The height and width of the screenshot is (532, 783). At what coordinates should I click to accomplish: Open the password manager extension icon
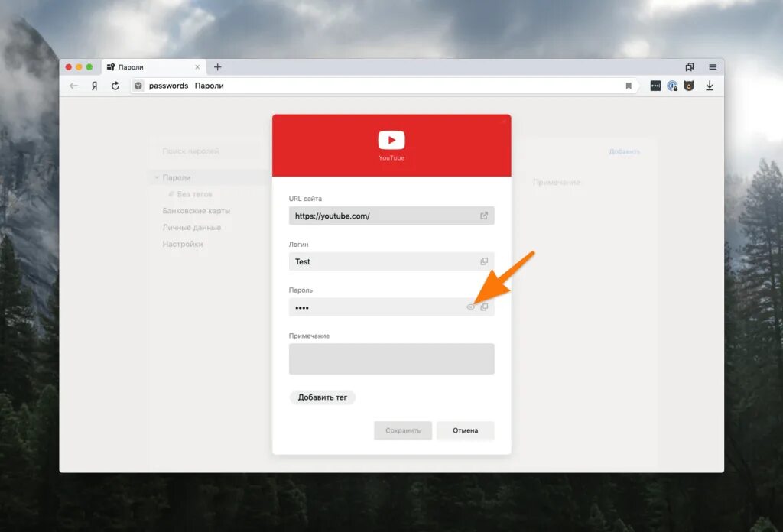[x=655, y=86]
